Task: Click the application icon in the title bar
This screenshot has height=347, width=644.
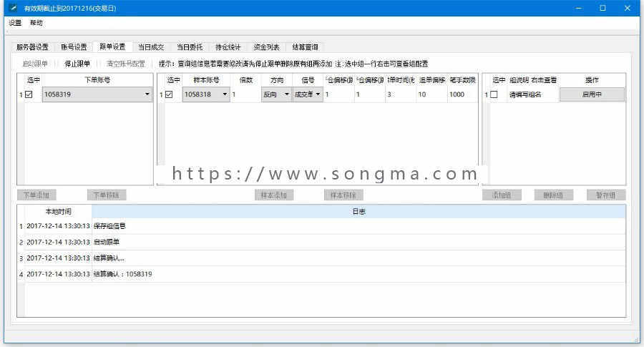Action: tap(13, 8)
